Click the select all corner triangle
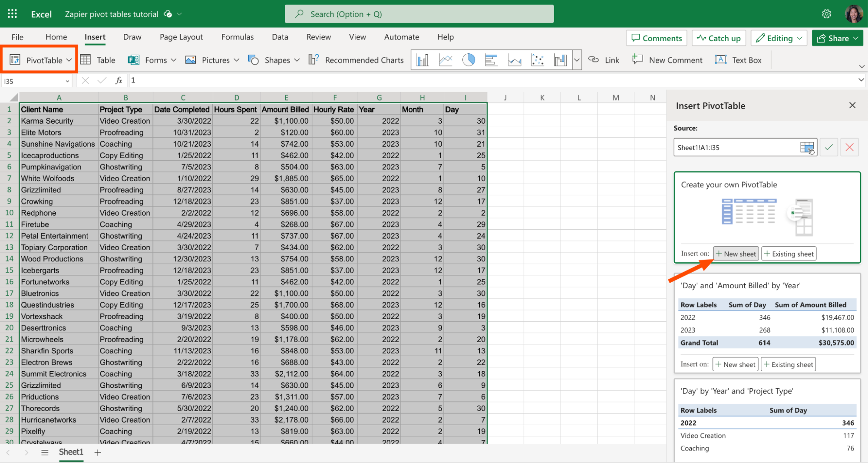This screenshot has width=868, height=465. click(x=14, y=97)
